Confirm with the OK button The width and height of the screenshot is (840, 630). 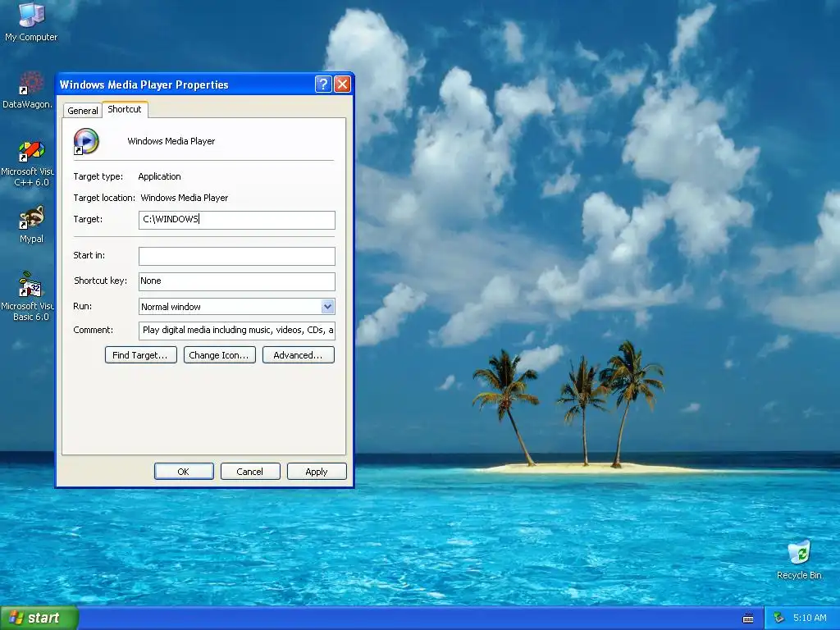[184, 472]
